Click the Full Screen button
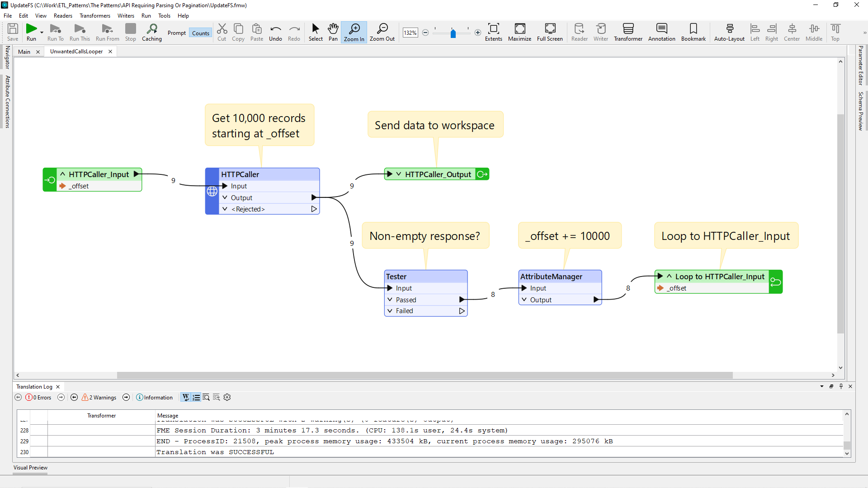868x488 pixels. (550, 32)
